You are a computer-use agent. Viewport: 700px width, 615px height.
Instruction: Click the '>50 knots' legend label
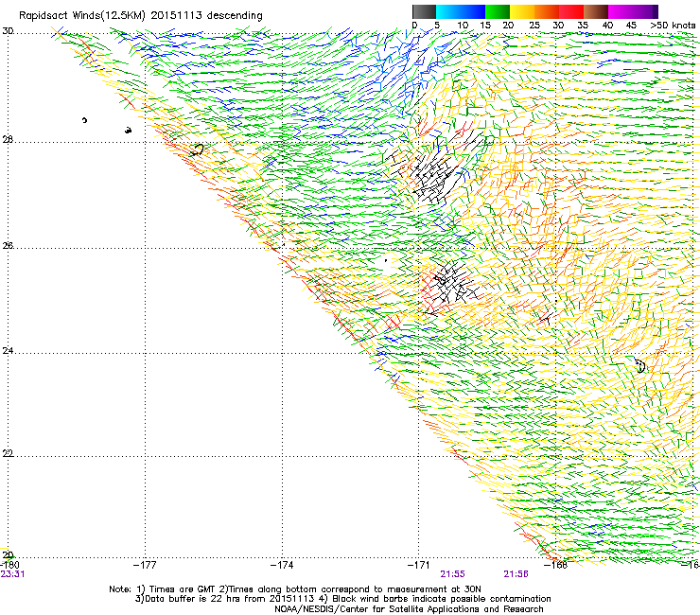[673, 26]
